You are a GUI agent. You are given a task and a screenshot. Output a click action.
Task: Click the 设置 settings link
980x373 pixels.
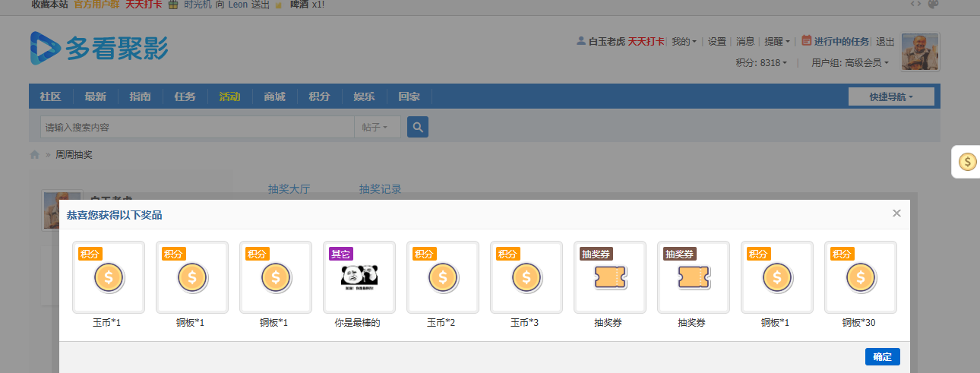717,42
